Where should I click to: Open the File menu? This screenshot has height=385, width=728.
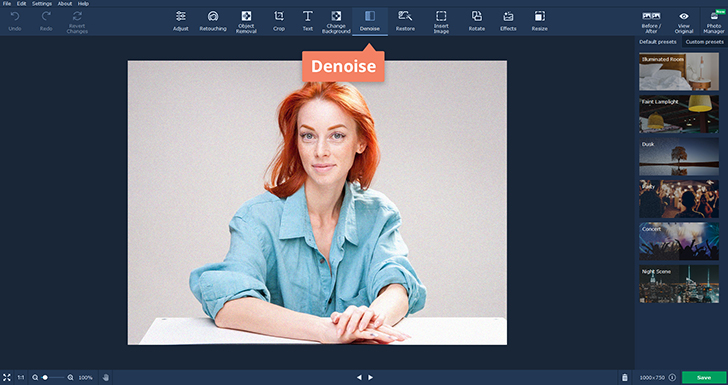(7, 3)
